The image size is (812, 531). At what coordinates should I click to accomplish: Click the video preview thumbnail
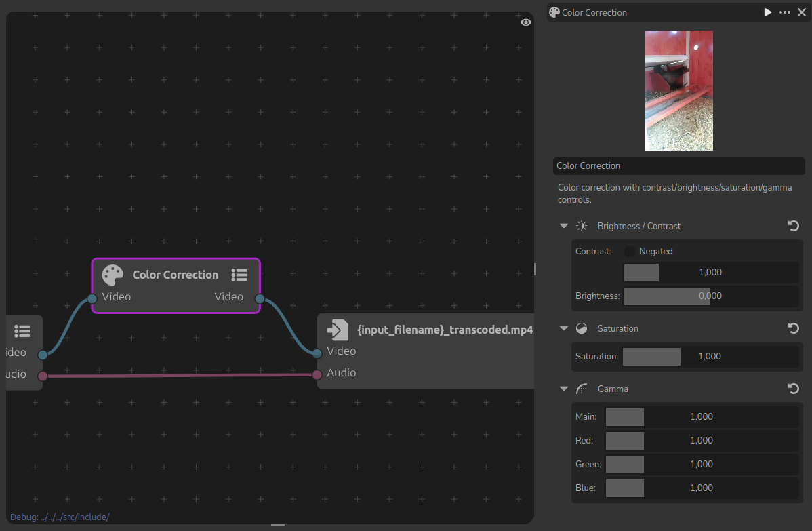click(678, 90)
